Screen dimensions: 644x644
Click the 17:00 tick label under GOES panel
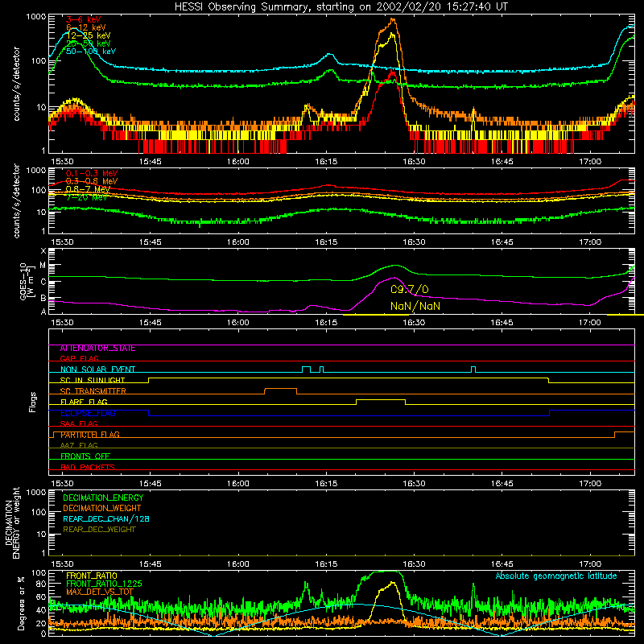tap(590, 323)
